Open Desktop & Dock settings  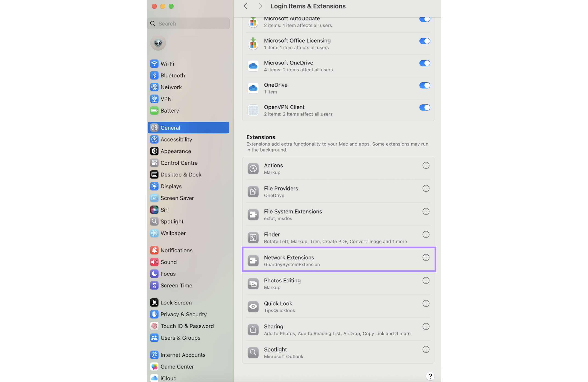tap(188, 174)
